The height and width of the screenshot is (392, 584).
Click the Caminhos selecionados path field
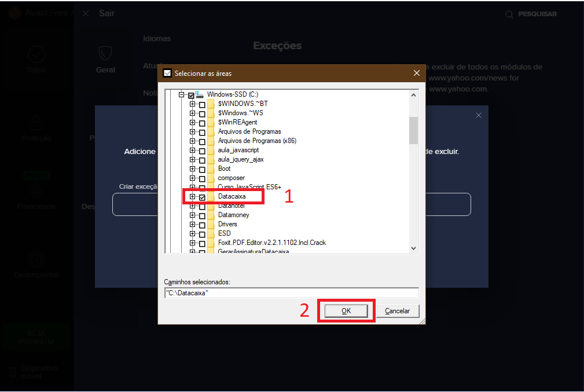[292, 293]
